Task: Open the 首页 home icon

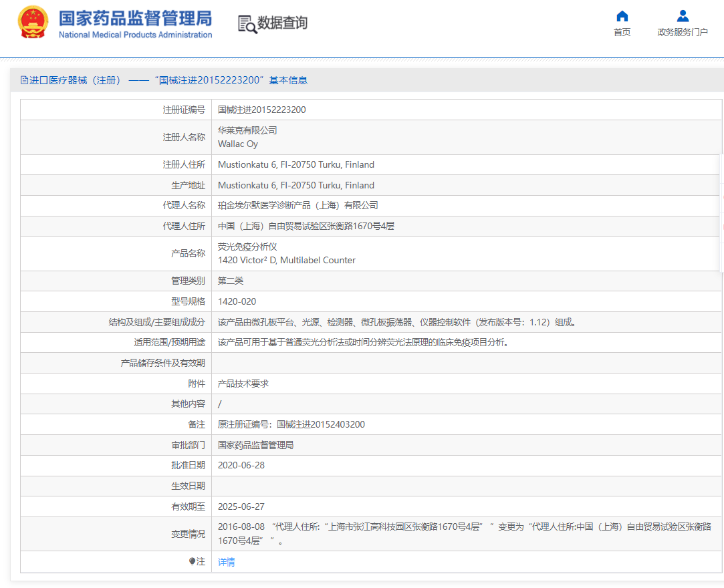Action: (622, 16)
